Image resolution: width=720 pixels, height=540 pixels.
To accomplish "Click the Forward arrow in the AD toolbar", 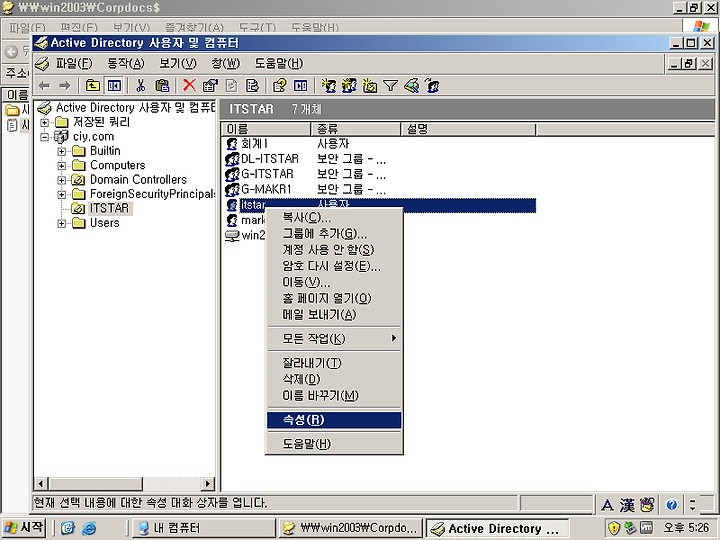I will (x=65, y=85).
